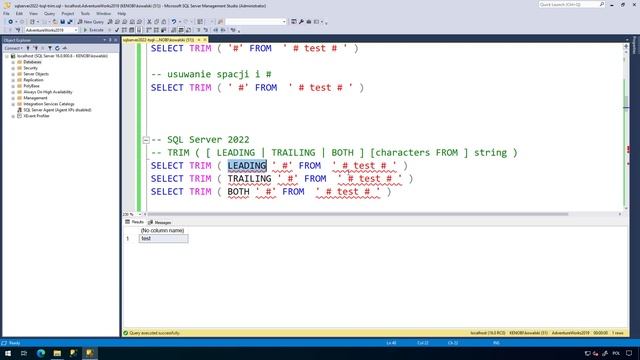Screen dimensions: 640x360
Task: Select Integration Services Catalogs node
Action: pos(49,104)
